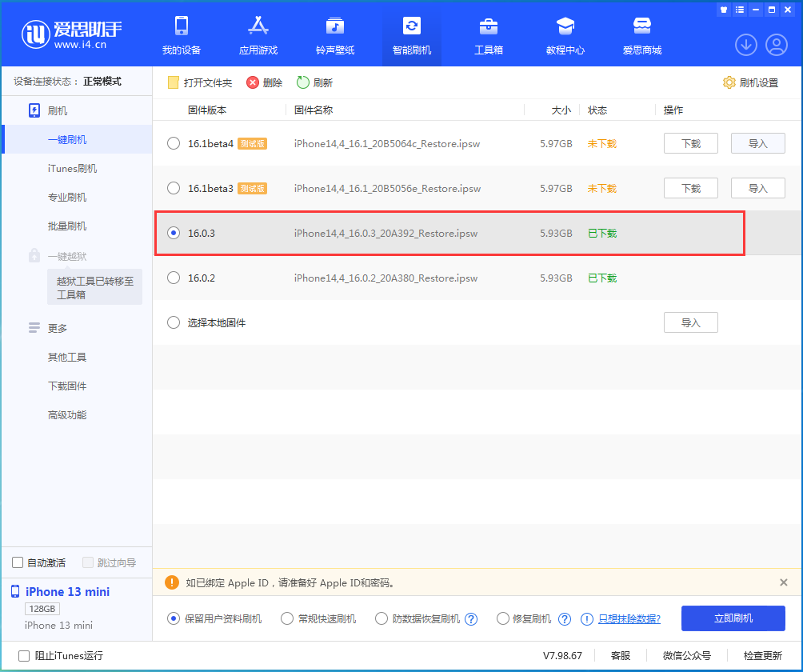This screenshot has height=672, width=803.
Task: Open Customer Service (客服) link
Action: point(621,656)
